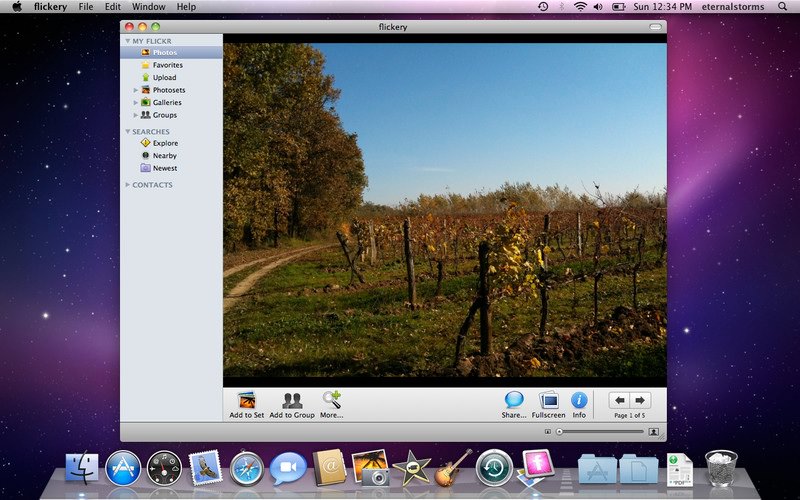This screenshot has height=500, width=800.
Task: Click the toolbar toggle pill in title bar
Action: tap(655, 27)
